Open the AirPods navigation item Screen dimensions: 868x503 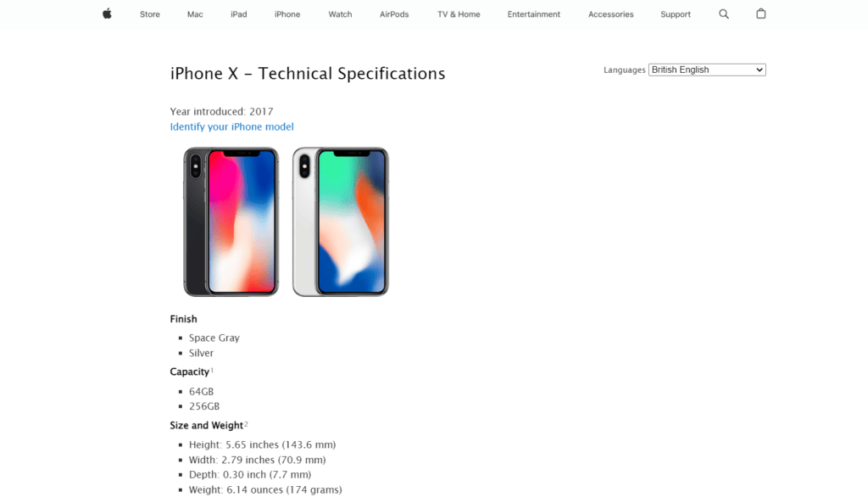(x=393, y=14)
